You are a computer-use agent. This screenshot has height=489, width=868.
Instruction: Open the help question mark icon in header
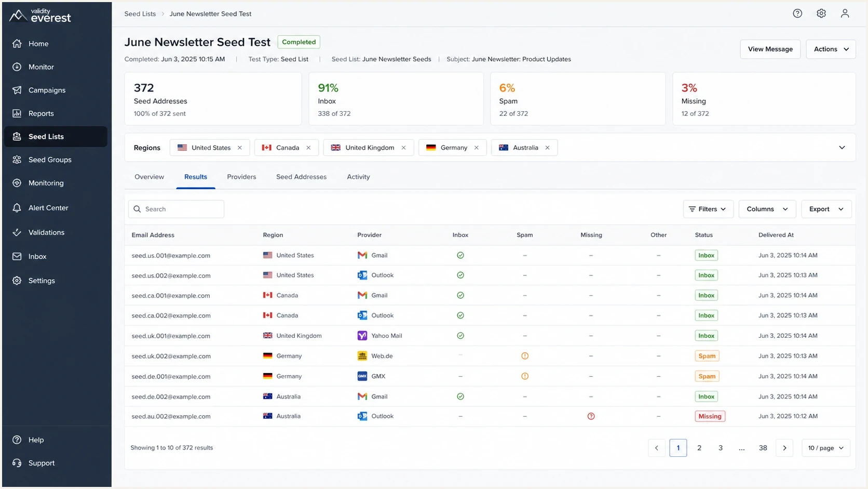pyautogui.click(x=797, y=14)
